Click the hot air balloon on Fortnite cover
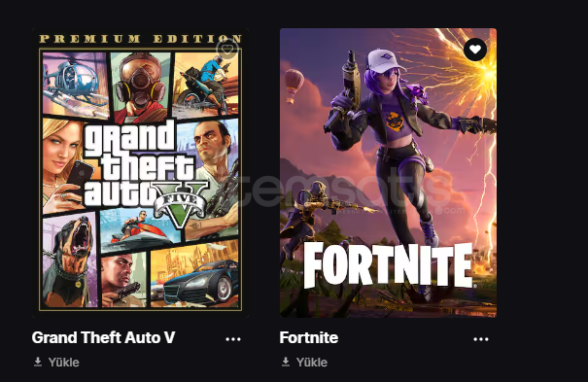 [x=294, y=86]
